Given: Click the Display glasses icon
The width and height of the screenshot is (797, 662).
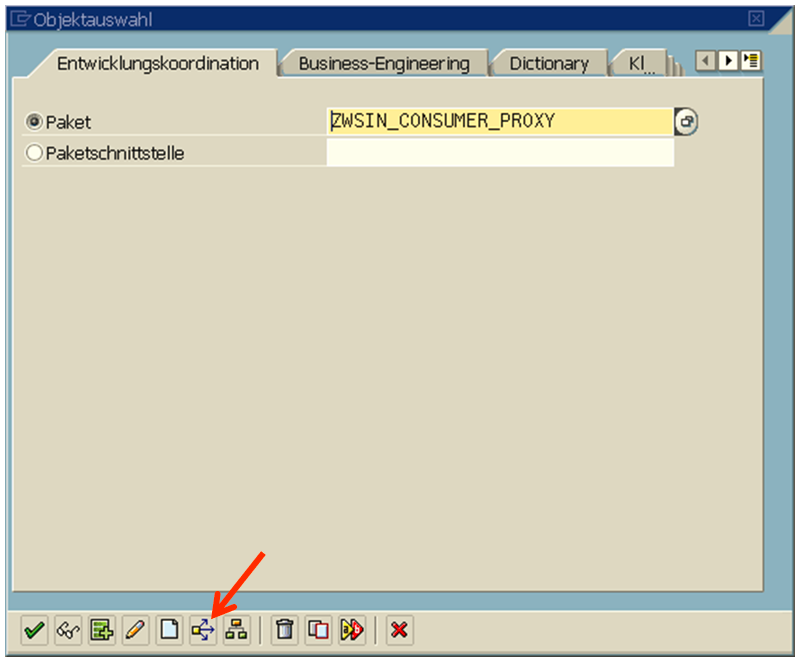Looking at the screenshot, I should [x=67, y=630].
